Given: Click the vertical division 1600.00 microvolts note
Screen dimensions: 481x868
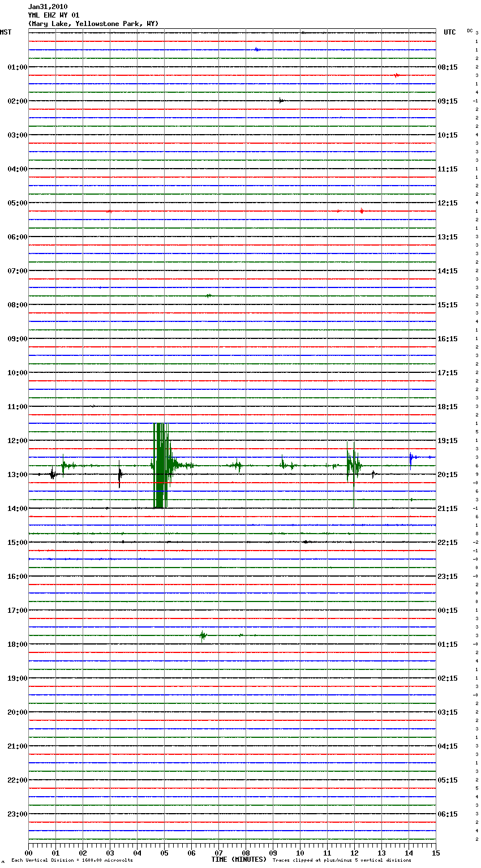Looking at the screenshot, I should [72, 861].
